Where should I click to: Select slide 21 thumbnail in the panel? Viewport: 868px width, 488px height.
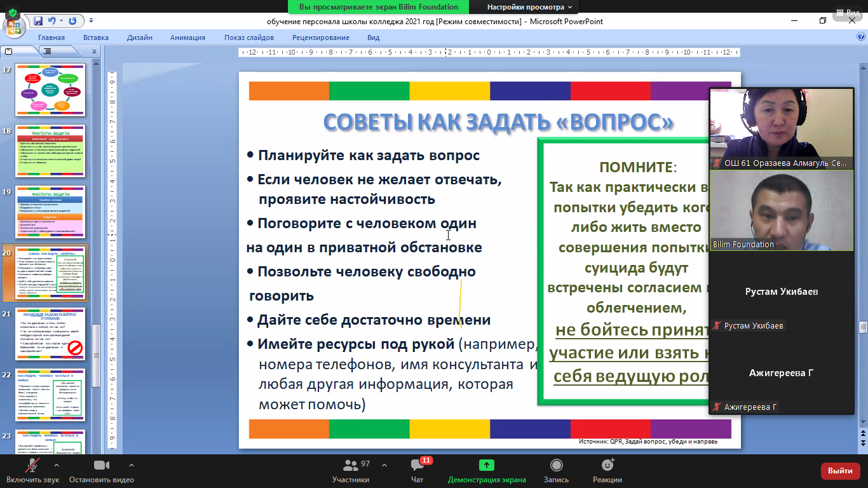(x=50, y=335)
